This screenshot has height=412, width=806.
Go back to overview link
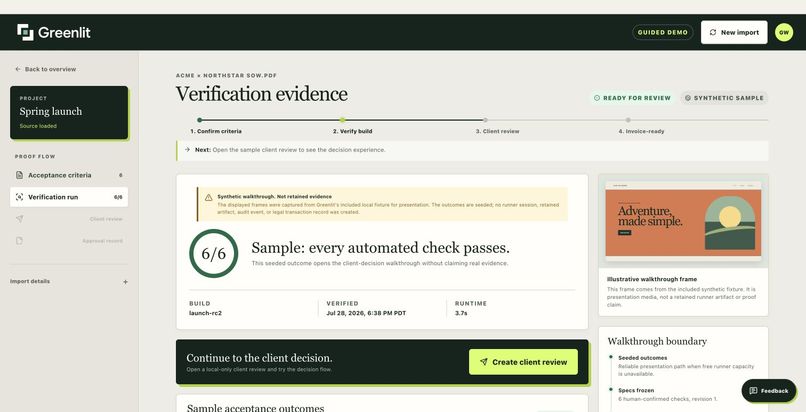click(x=45, y=69)
